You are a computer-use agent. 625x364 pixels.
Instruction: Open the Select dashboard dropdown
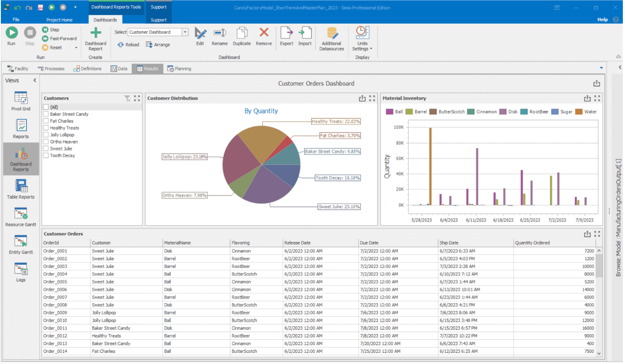[x=185, y=32]
